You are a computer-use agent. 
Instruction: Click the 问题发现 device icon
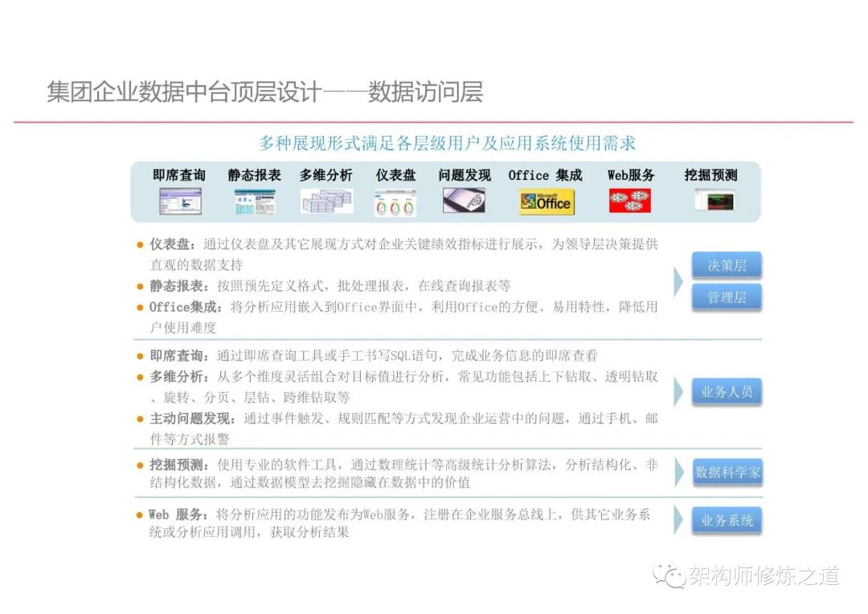coord(464,200)
